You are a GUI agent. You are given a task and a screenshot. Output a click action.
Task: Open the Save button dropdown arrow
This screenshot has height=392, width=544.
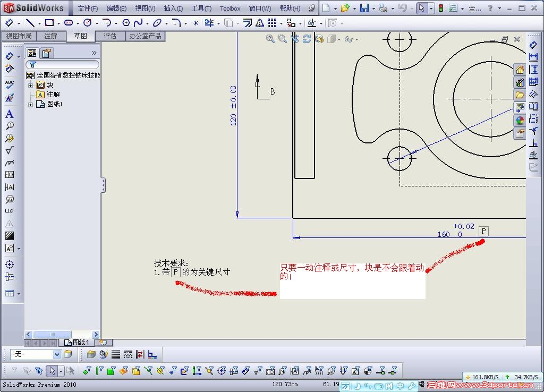click(373, 8)
